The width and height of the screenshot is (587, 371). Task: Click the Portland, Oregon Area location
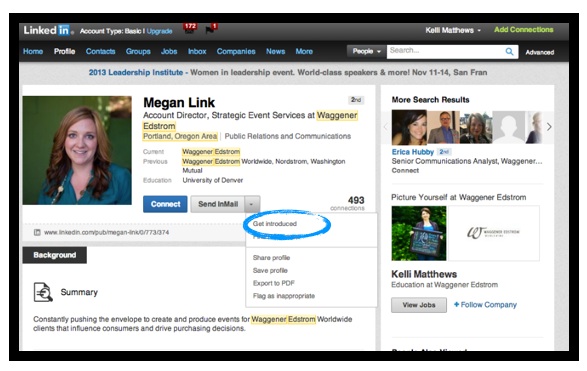coord(180,136)
